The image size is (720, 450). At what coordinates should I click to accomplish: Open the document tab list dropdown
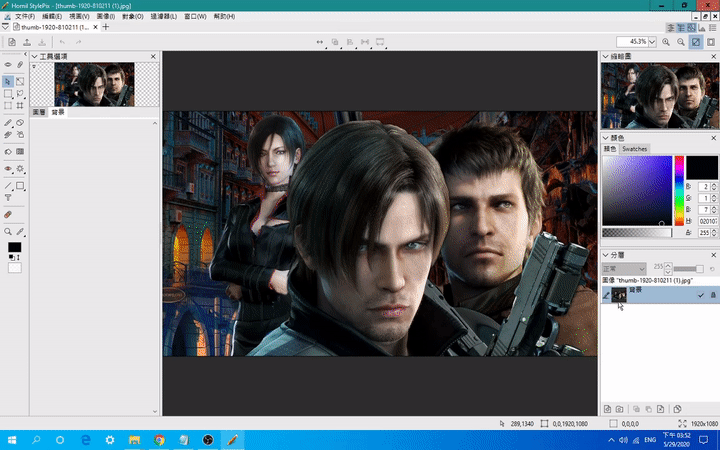tap(5, 27)
